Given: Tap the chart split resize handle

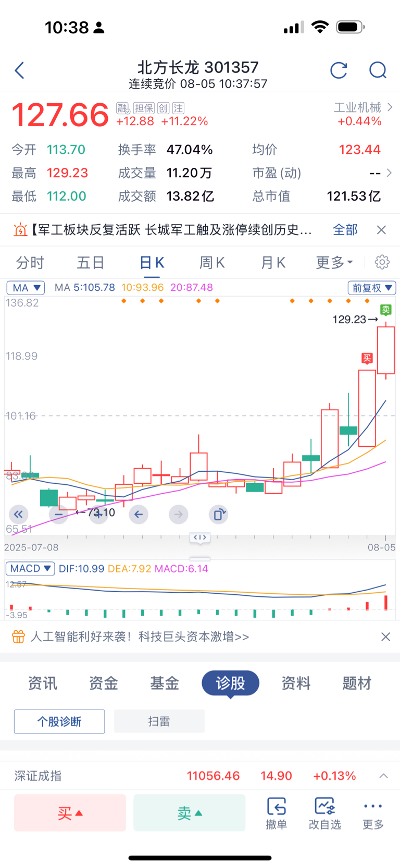Looking at the screenshot, I should [x=200, y=537].
